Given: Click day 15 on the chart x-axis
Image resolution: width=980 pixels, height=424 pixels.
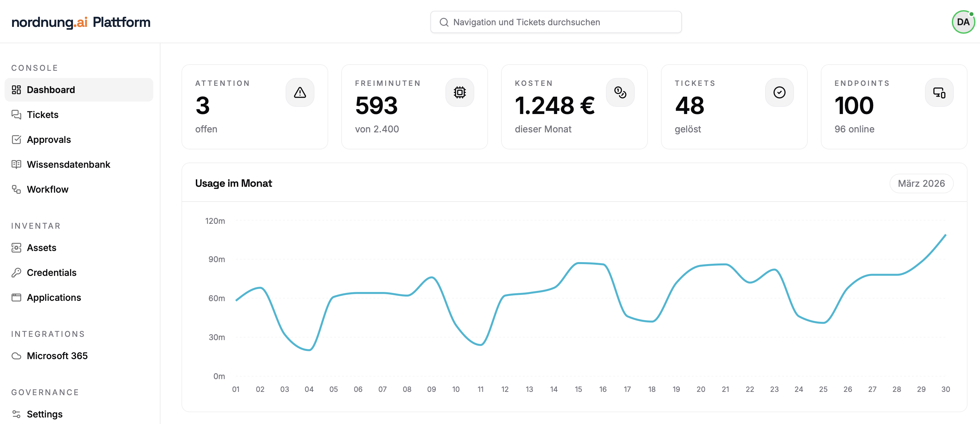Looking at the screenshot, I should click(578, 389).
